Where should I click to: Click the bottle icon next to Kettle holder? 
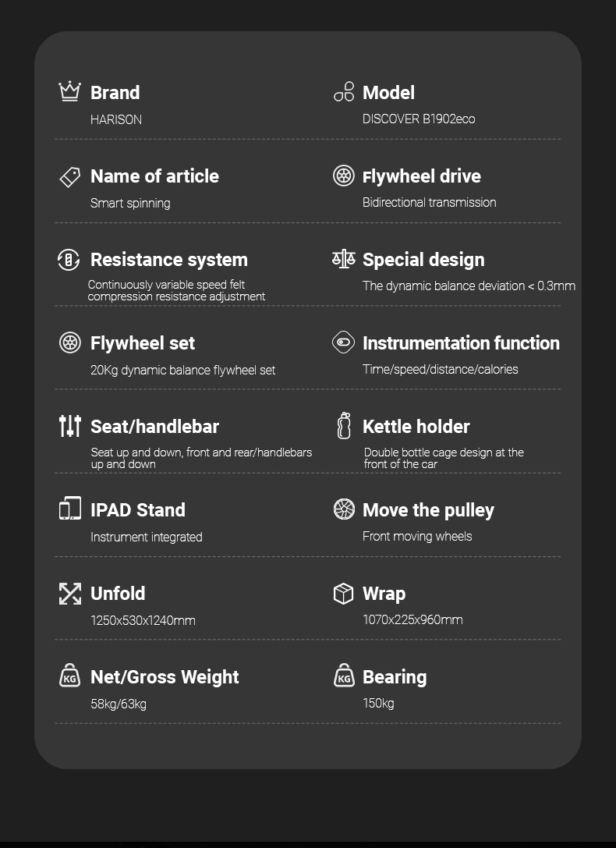344,426
